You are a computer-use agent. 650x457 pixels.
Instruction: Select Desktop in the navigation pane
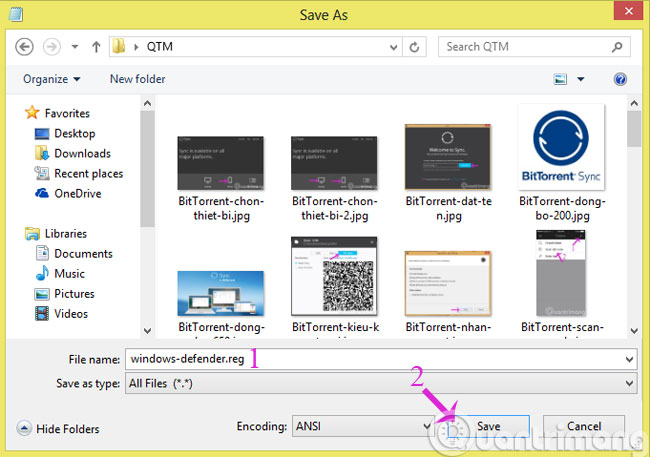[75, 134]
